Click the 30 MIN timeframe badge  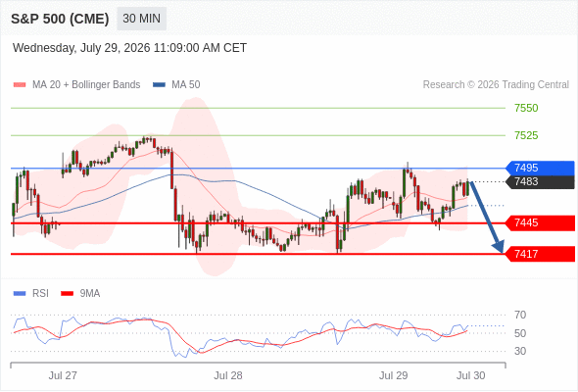[141, 19]
